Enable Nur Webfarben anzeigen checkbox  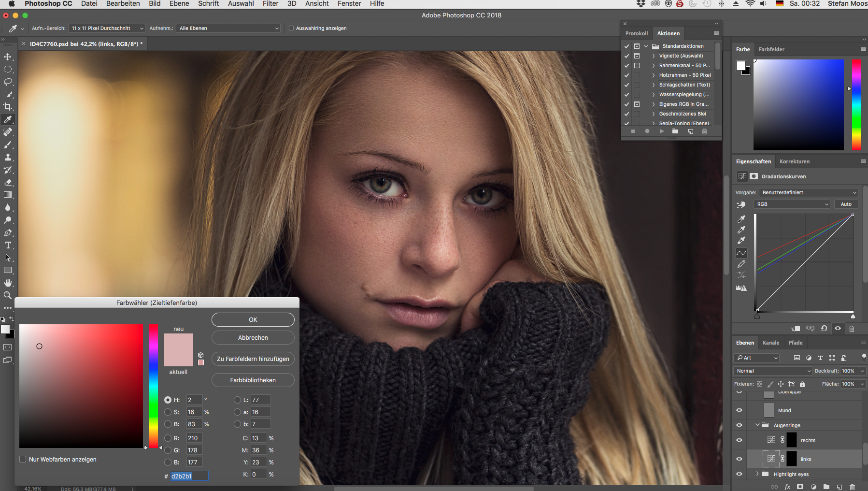[23, 459]
